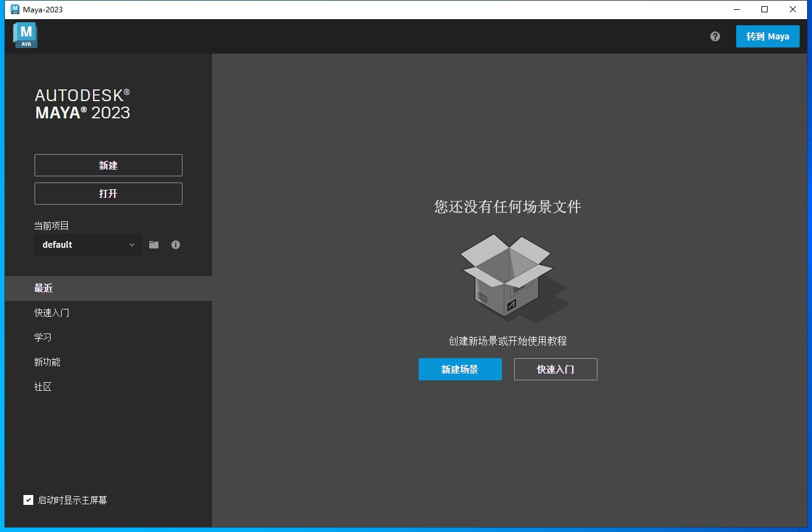Click the 创建新场景或开始使用教程 text
Image resolution: width=812 pixels, height=532 pixels.
pyautogui.click(x=507, y=341)
